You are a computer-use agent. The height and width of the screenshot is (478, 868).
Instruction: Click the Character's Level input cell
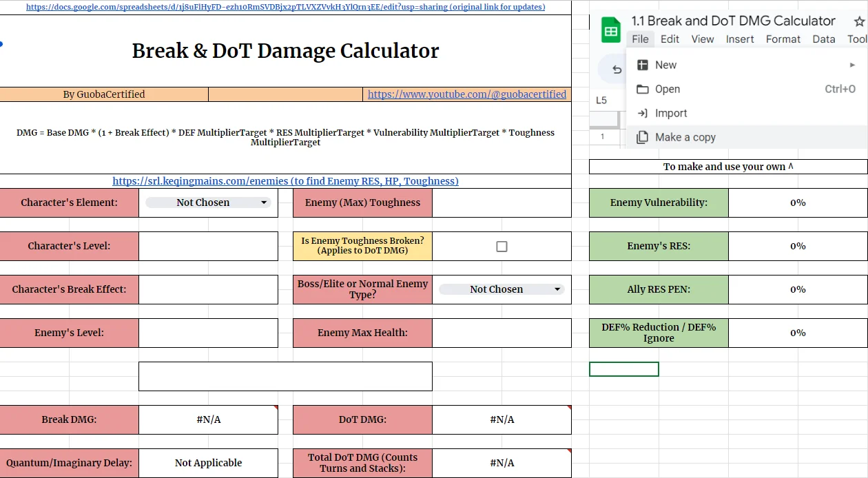click(208, 246)
